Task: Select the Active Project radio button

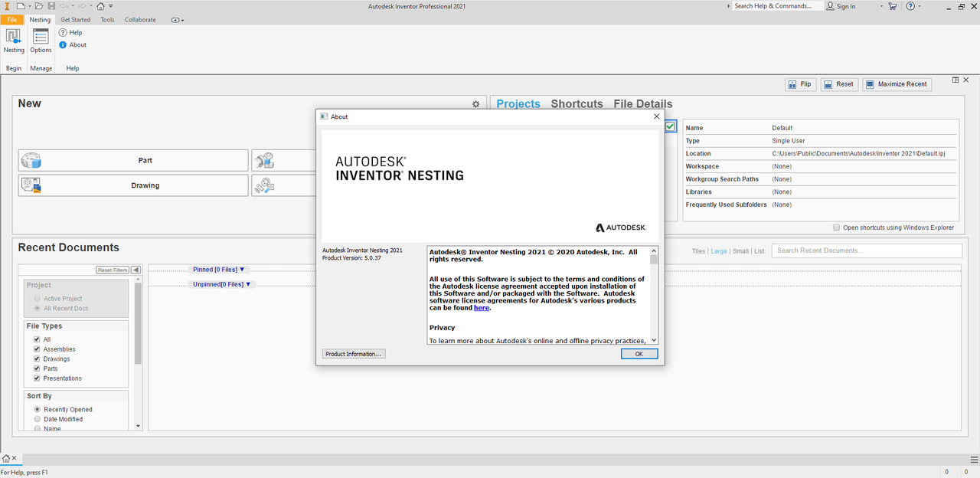Action: click(37, 299)
